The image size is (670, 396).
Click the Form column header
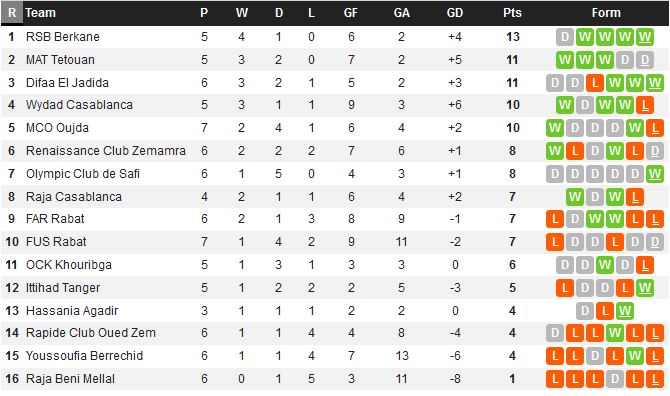coord(606,13)
